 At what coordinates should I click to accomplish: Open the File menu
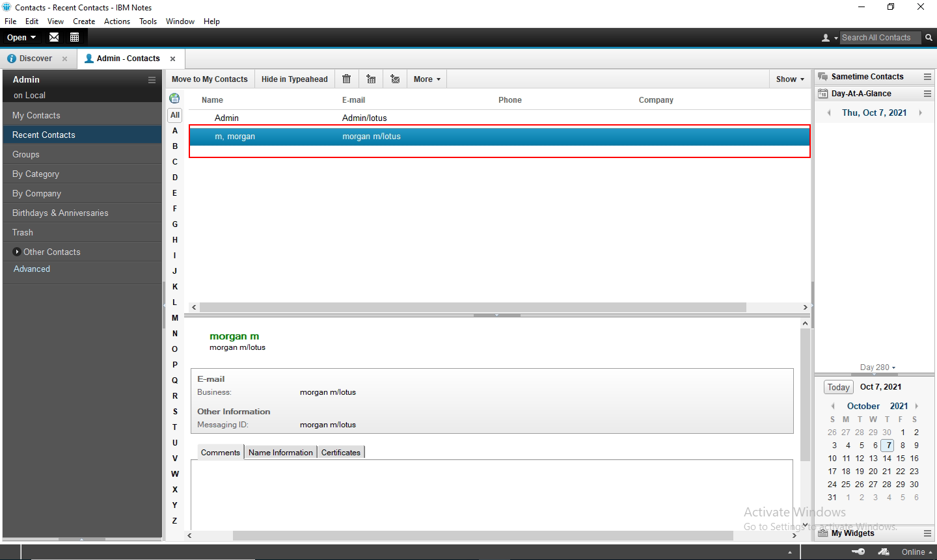point(10,21)
